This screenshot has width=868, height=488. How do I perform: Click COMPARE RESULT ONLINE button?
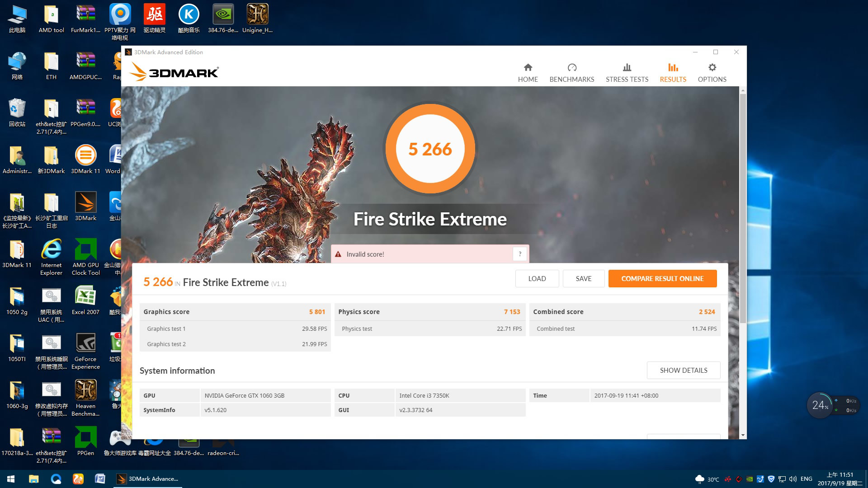click(x=662, y=278)
